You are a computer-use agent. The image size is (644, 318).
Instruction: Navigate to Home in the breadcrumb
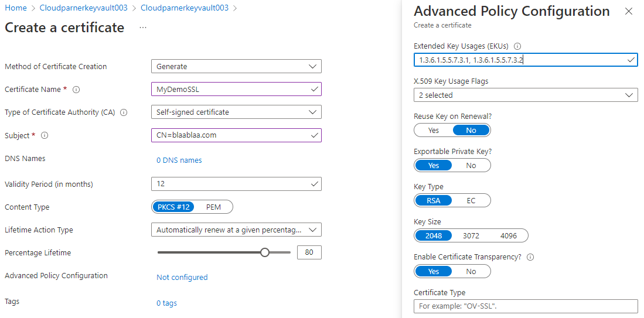[x=16, y=8]
